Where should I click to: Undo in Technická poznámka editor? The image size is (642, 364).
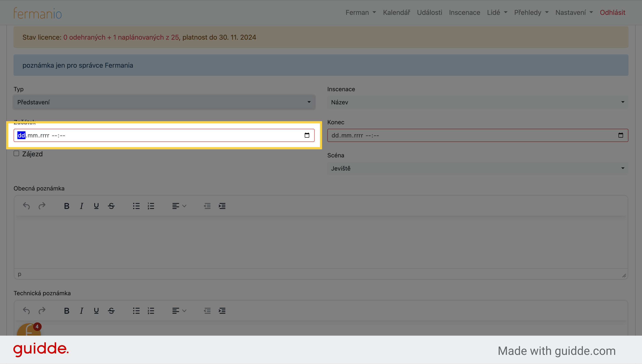(x=26, y=311)
